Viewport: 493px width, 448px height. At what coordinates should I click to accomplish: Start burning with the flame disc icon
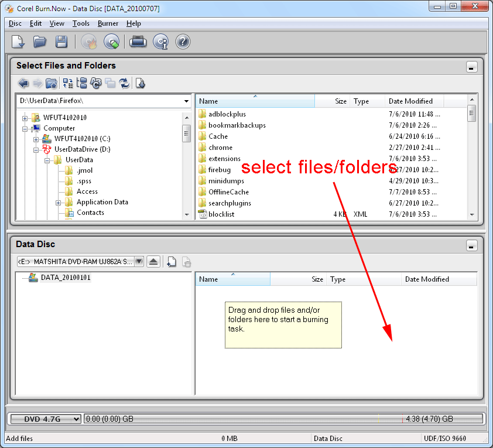point(89,42)
